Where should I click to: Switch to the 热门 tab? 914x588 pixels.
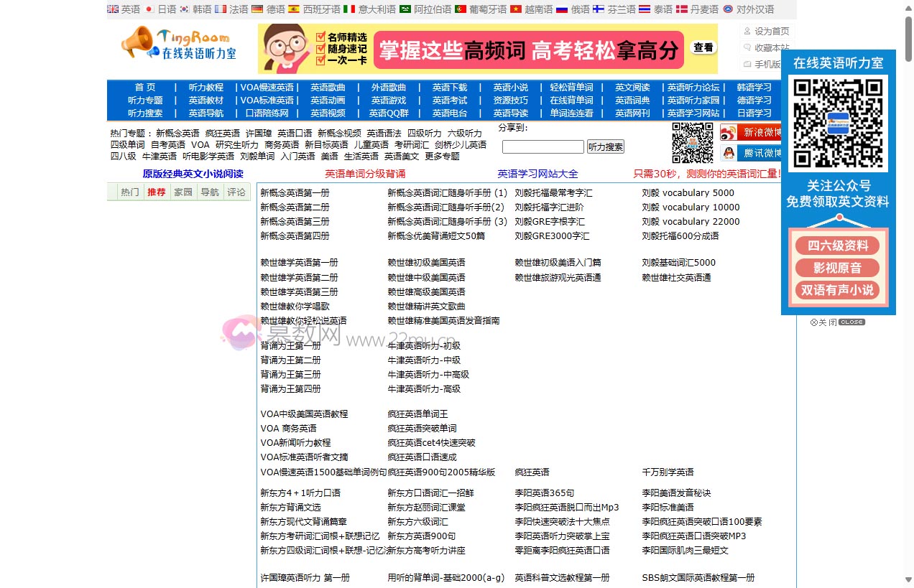(129, 192)
